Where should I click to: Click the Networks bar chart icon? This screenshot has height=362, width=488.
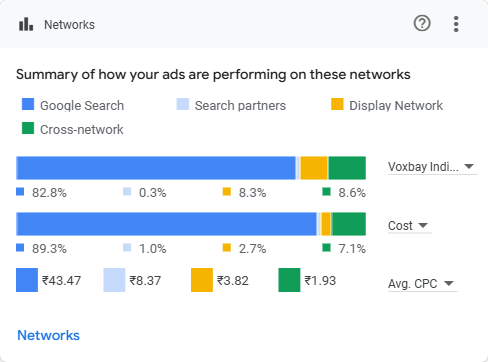coord(26,24)
